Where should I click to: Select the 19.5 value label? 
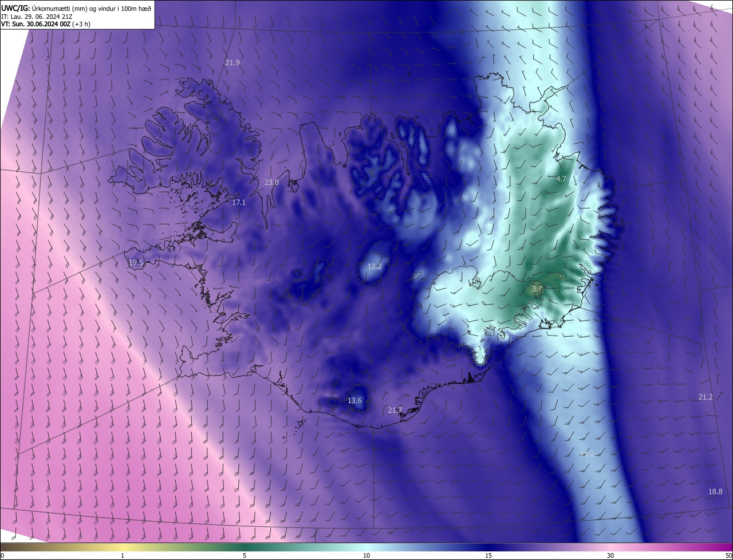tap(136, 262)
